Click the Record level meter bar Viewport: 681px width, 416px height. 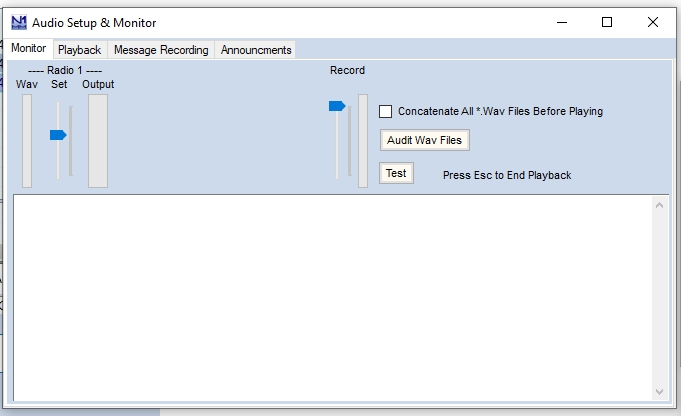pos(363,140)
